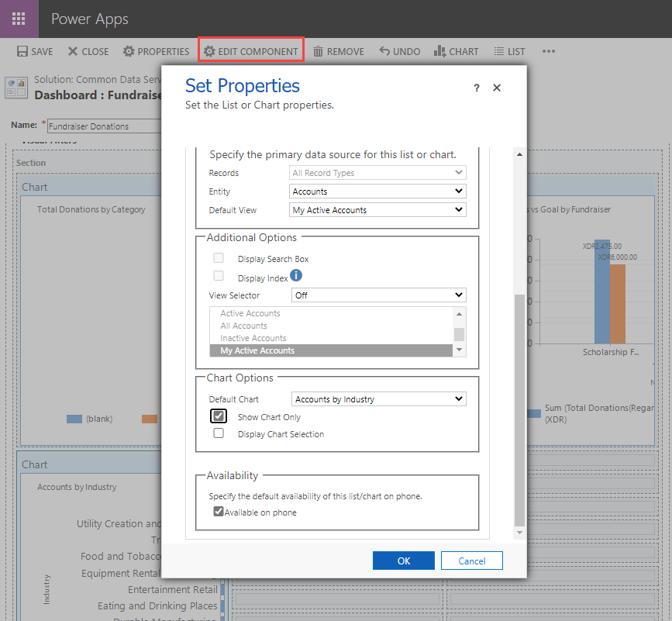Open the more commands ellipsis menu
The height and width of the screenshot is (621, 672).
[x=549, y=51]
